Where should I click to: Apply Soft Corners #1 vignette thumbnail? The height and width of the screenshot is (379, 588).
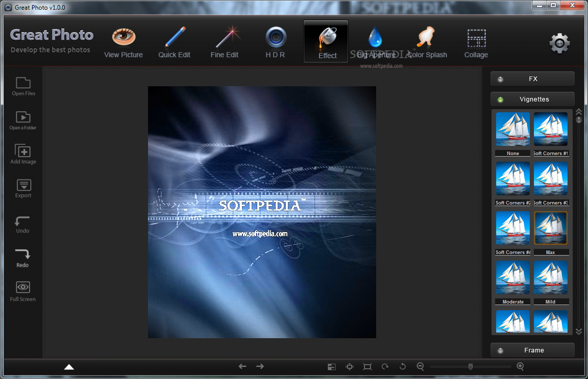pyautogui.click(x=551, y=129)
